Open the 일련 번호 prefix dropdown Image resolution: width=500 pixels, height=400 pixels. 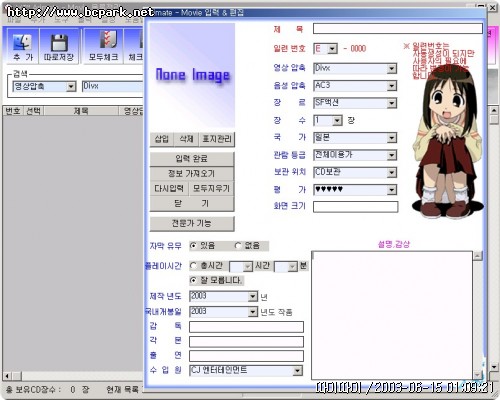point(332,49)
